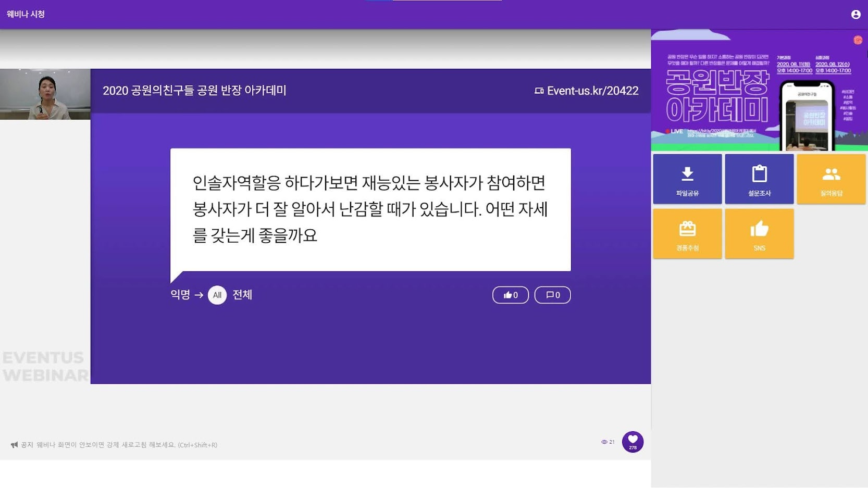868x488 pixels.
Task: Open the 설문조사 survey tile
Action: (759, 179)
